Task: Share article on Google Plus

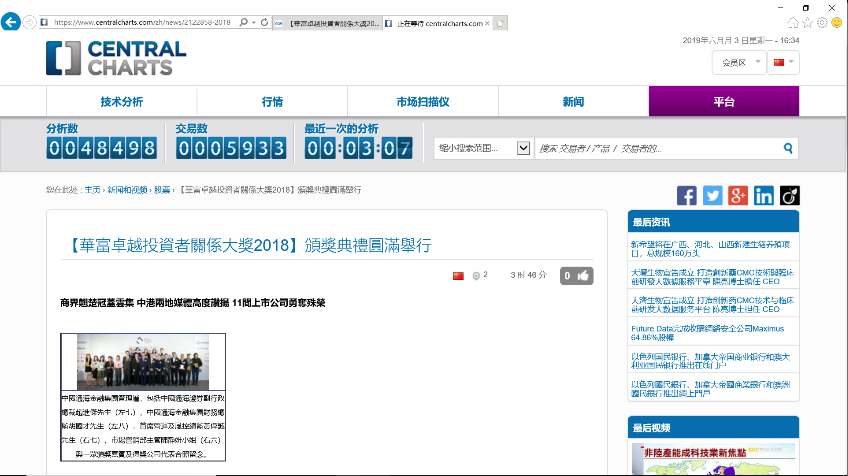Action: pyautogui.click(x=738, y=196)
